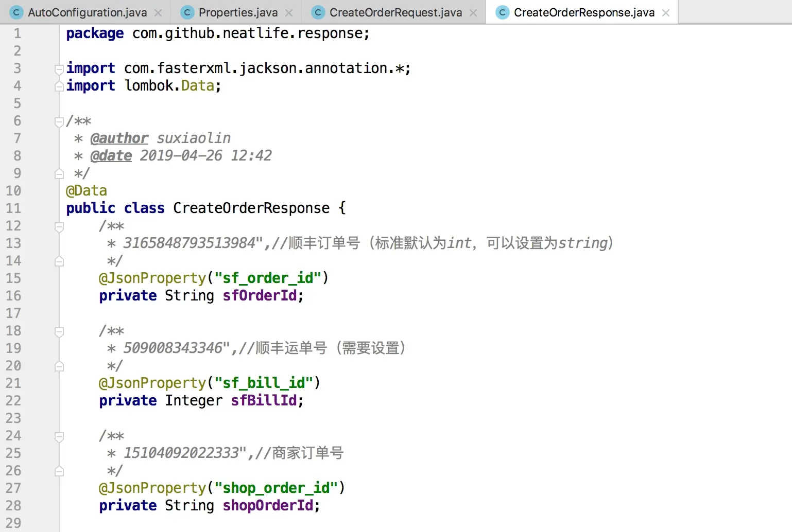Click the Javadoc fold end marker at line 9

click(59, 174)
